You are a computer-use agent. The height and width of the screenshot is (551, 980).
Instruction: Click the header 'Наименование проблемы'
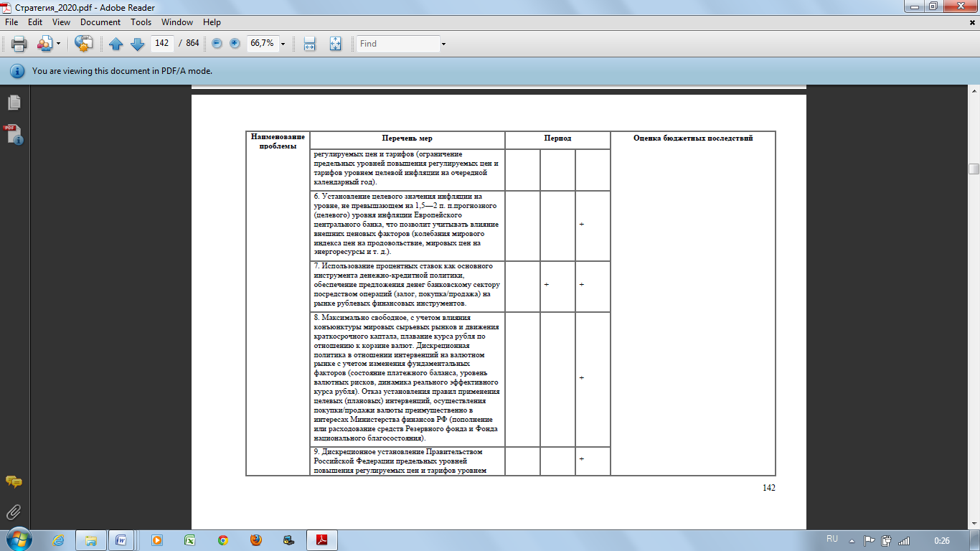pos(278,141)
